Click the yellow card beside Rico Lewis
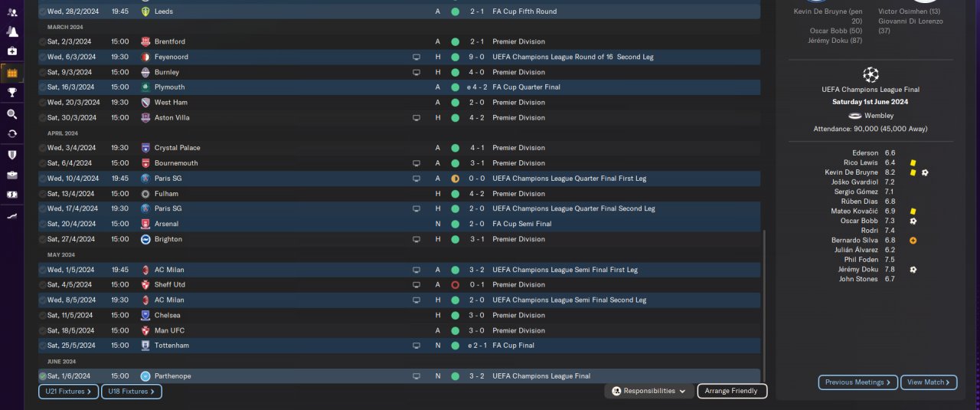Viewport: 980px width, 410px height. pyautogui.click(x=913, y=163)
